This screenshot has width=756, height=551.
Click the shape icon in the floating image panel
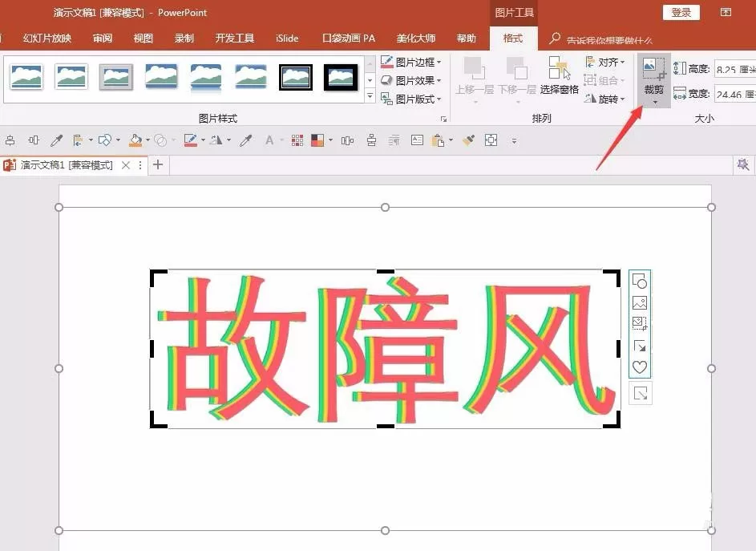coord(639,281)
